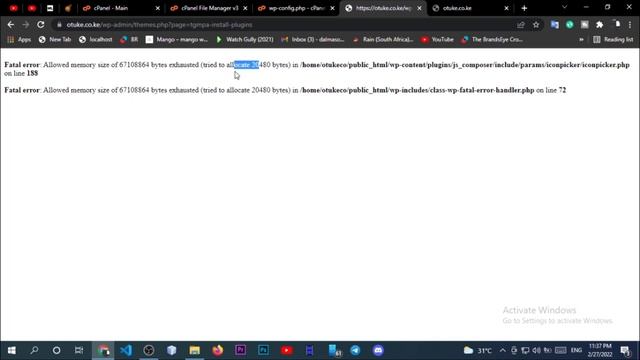Open the taskbar clock and calendar
The image size is (640, 360).
pyautogui.click(x=600, y=350)
